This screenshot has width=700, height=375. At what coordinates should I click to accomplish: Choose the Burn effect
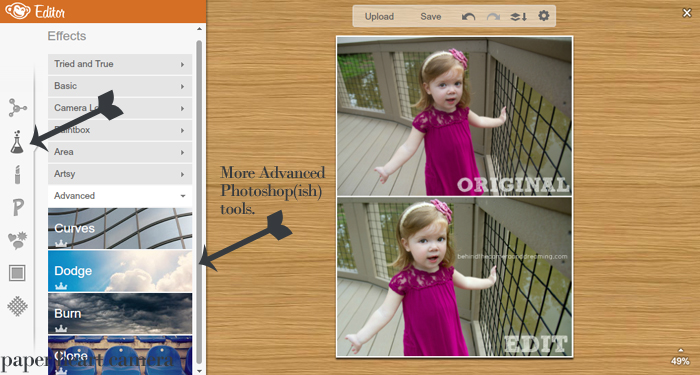click(x=120, y=313)
